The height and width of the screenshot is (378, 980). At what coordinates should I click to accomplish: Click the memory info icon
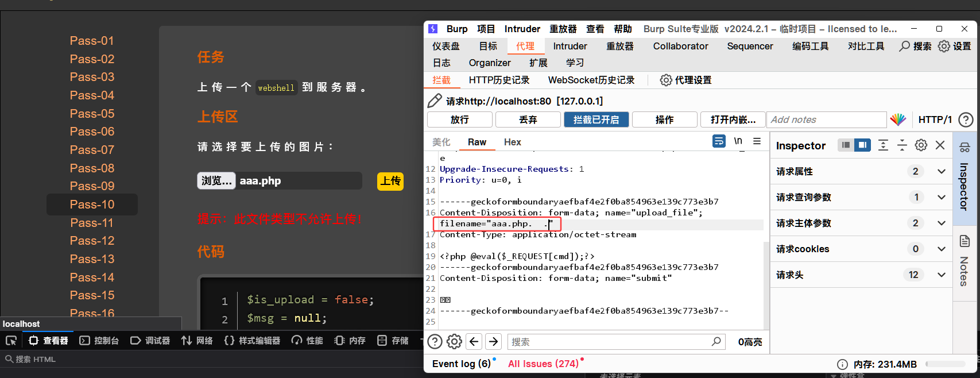(x=842, y=364)
